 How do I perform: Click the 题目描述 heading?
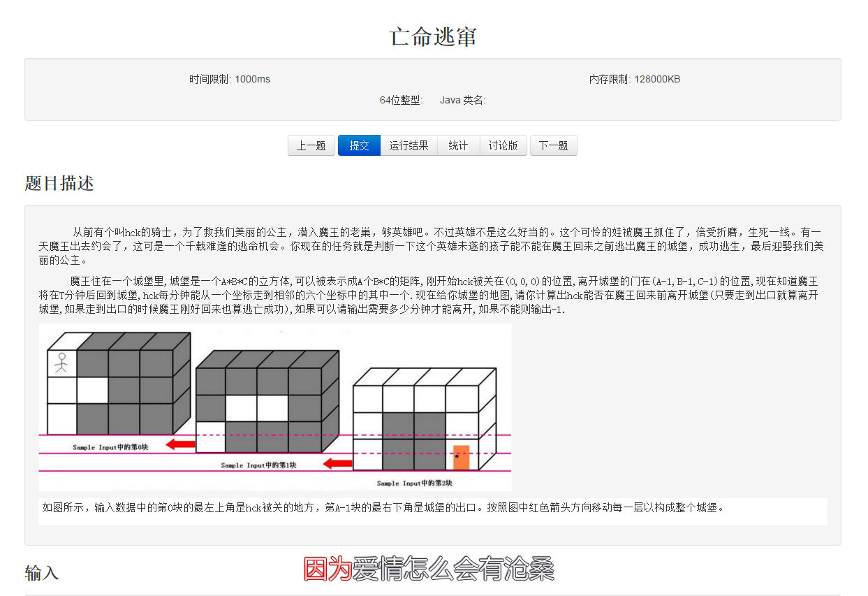59,184
